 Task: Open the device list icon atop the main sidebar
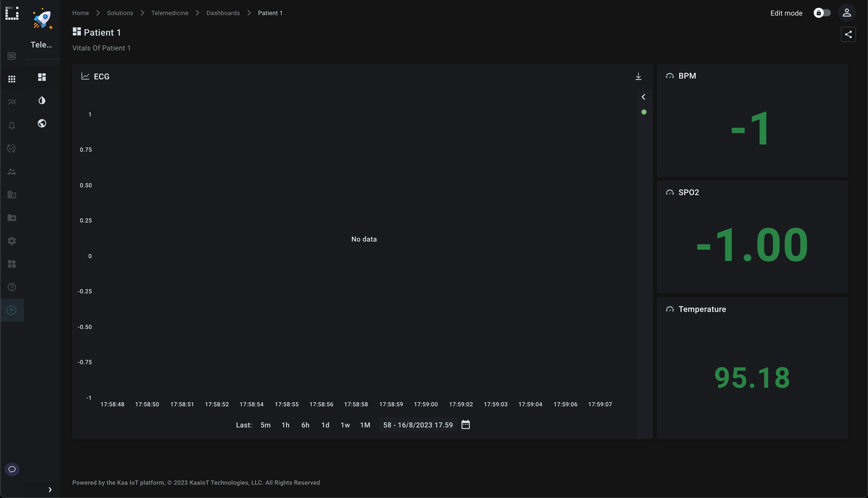point(12,56)
